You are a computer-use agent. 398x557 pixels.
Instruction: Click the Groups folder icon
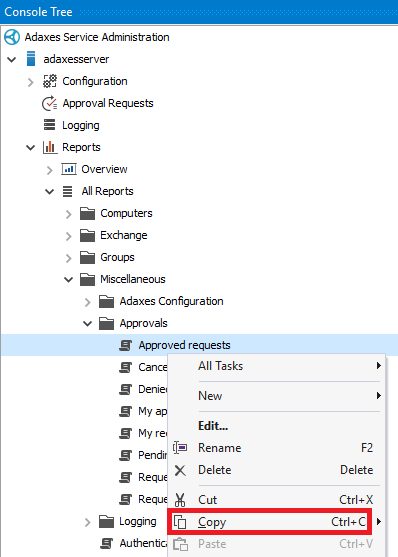87,258
